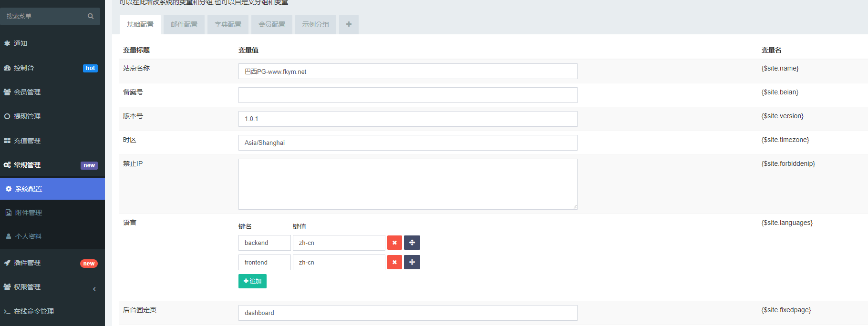
Task: Click the green 追加 append button
Action: coord(252,281)
